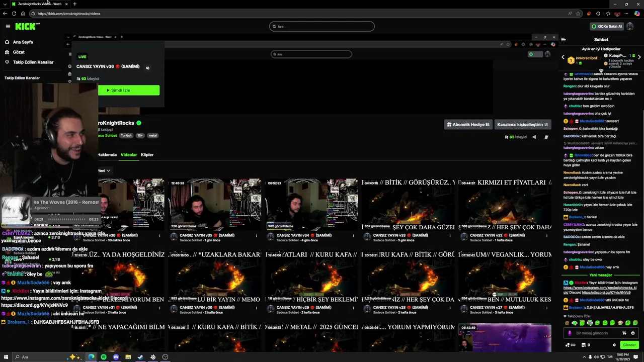Open options menu for CANSIZ YAYIN v33

pyautogui.click(x=450, y=235)
